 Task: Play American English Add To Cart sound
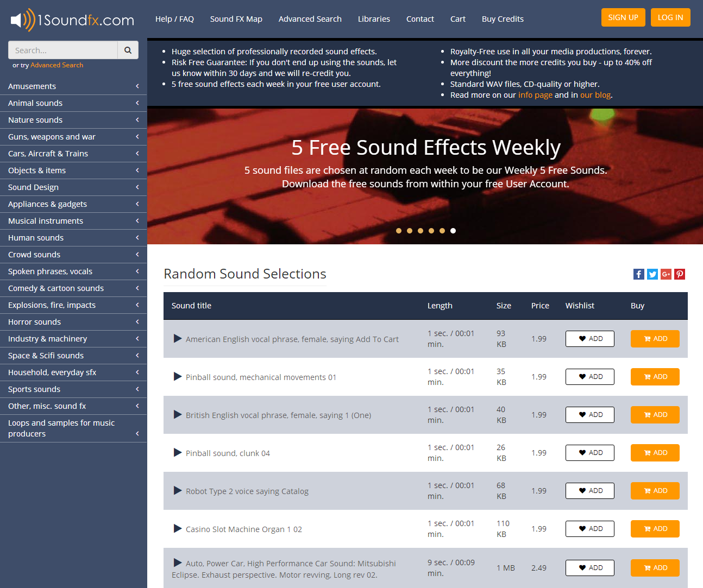pos(177,338)
